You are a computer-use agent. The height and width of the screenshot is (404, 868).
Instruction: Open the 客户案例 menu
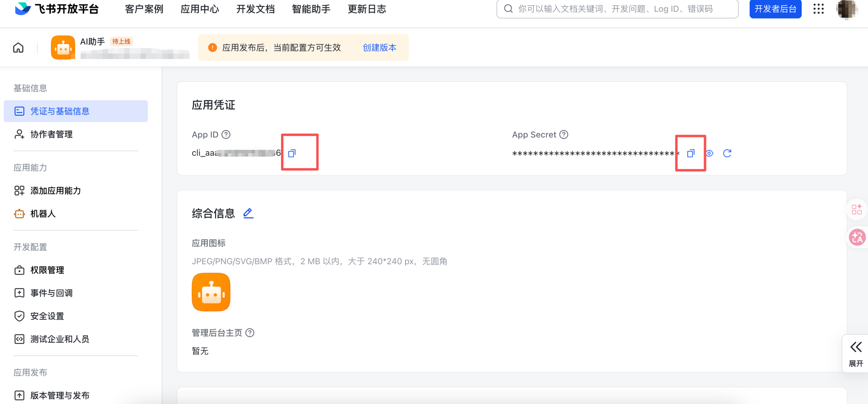pyautogui.click(x=144, y=9)
